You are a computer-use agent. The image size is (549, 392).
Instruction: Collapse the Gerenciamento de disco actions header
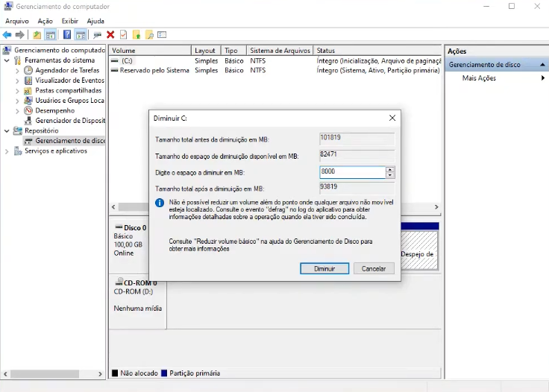(542, 65)
